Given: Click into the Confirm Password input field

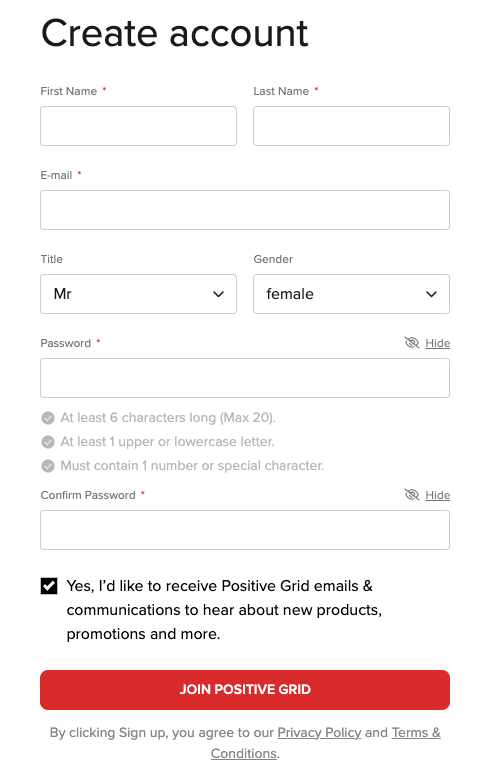Looking at the screenshot, I should [x=245, y=530].
